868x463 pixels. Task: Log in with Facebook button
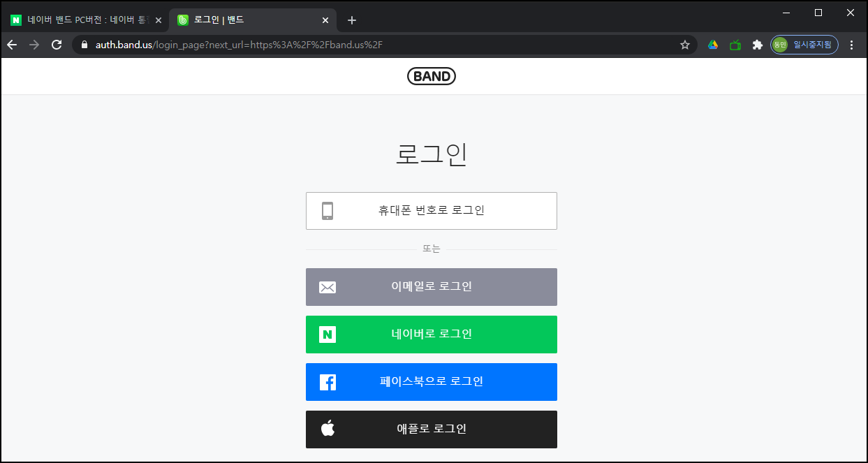432,382
